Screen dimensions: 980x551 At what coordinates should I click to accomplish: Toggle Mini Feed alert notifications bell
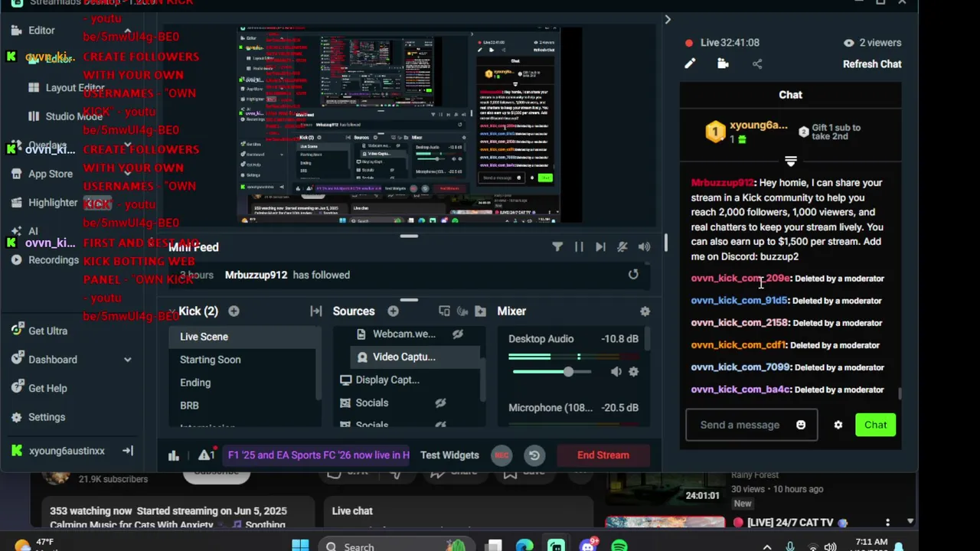pos(622,246)
